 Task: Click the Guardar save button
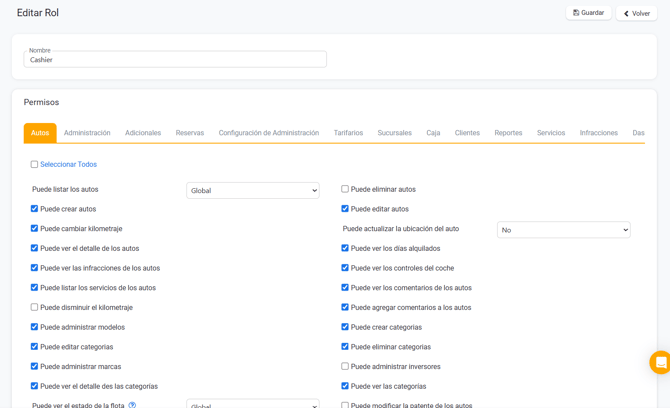(588, 13)
